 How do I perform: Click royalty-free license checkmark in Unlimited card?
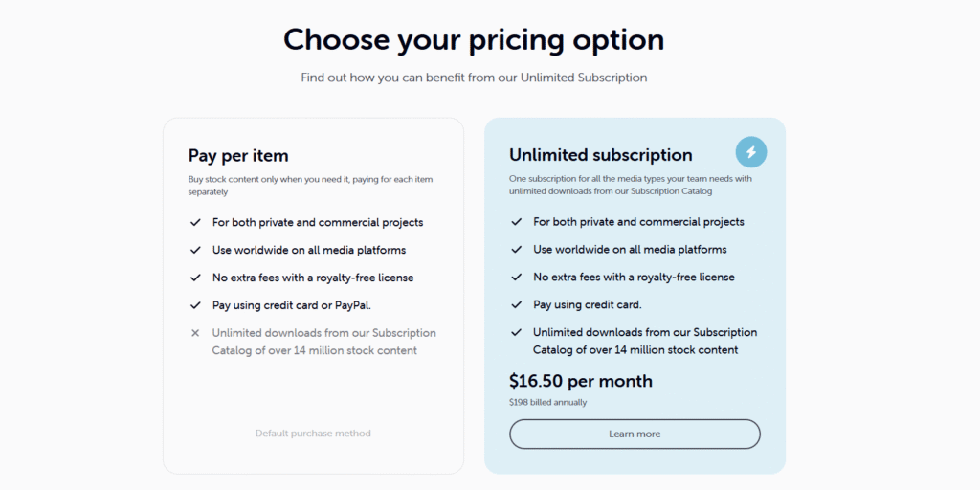[x=516, y=277]
